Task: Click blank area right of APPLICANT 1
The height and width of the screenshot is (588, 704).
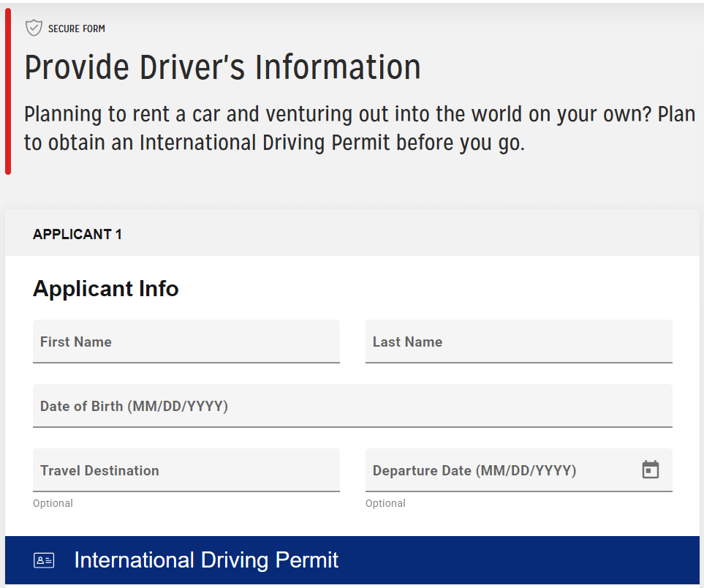Action: pos(439,234)
